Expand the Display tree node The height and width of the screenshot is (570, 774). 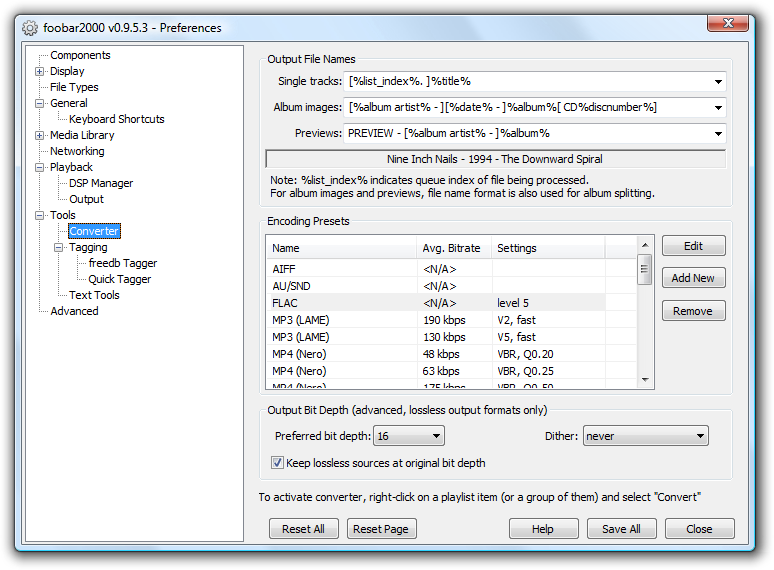pyautogui.click(x=40, y=72)
